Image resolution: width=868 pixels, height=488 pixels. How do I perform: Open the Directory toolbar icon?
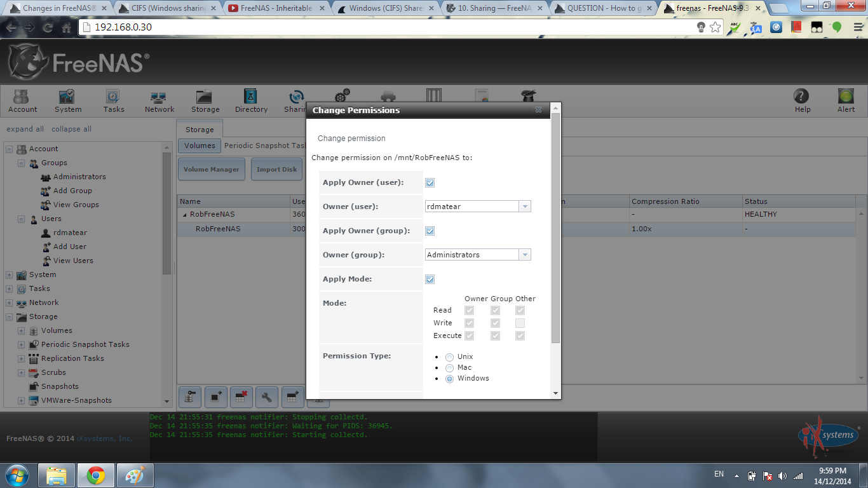[x=250, y=100]
